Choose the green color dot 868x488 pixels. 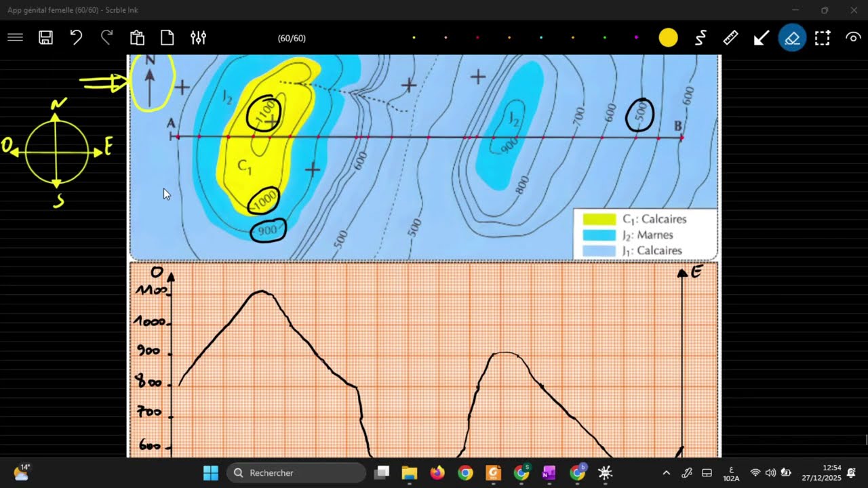click(x=604, y=38)
